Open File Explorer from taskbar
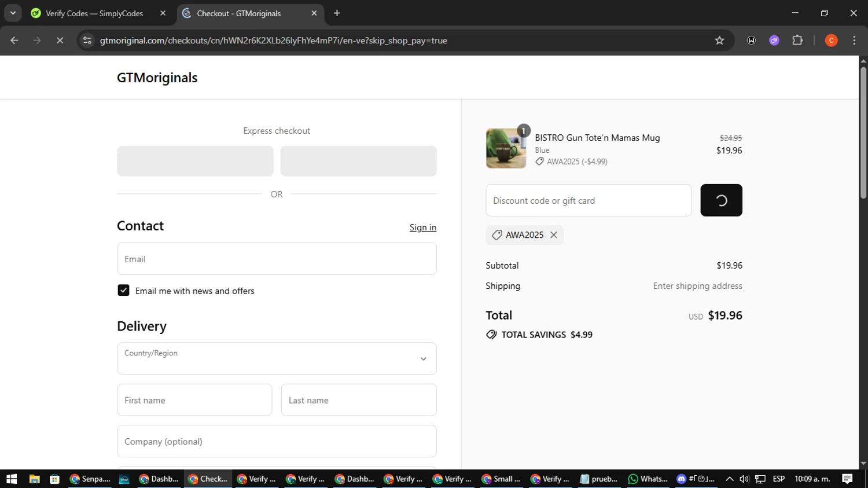Viewport: 868px width, 488px height. (x=34, y=479)
